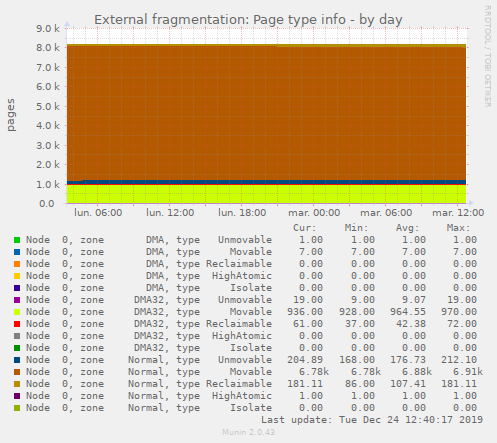497x443 pixels.
Task: Click the brown Normal Movable area in the graph
Action: [267, 113]
